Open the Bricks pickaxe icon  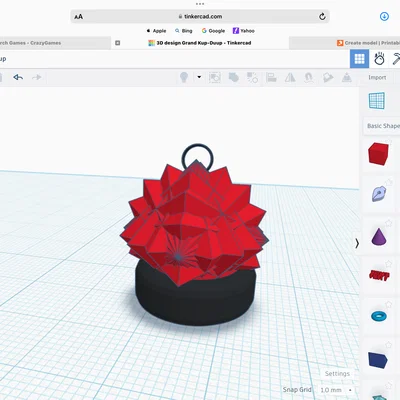(396, 59)
